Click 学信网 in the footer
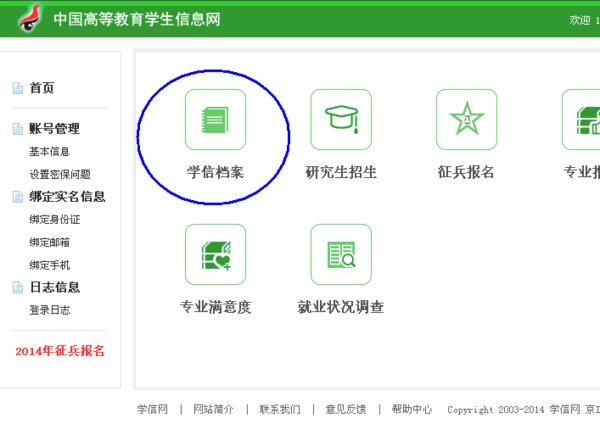 [x=152, y=409]
